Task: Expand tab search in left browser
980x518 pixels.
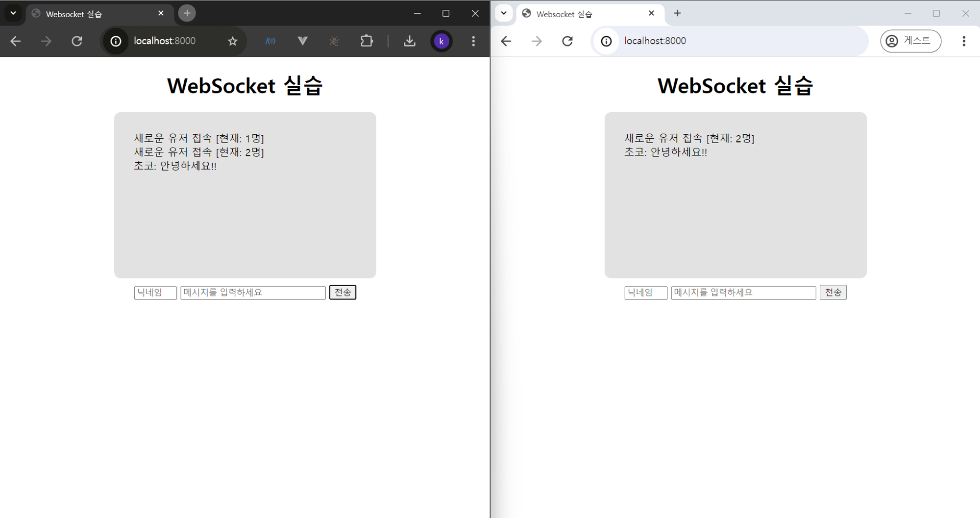Action: (x=13, y=13)
